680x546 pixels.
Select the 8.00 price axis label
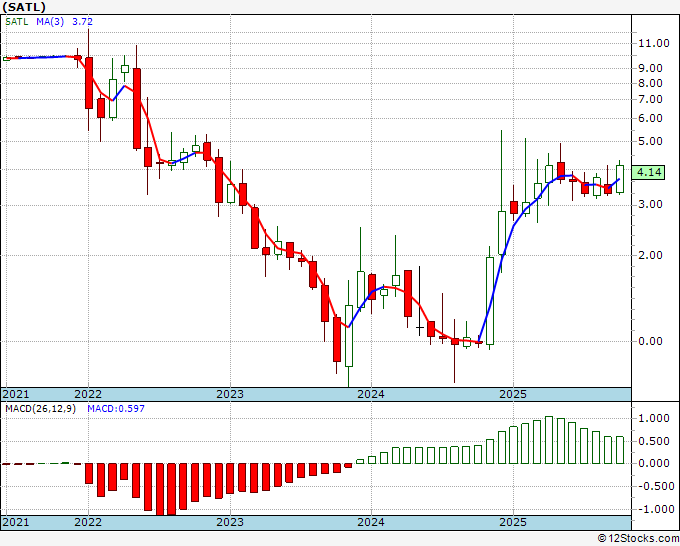click(650, 83)
